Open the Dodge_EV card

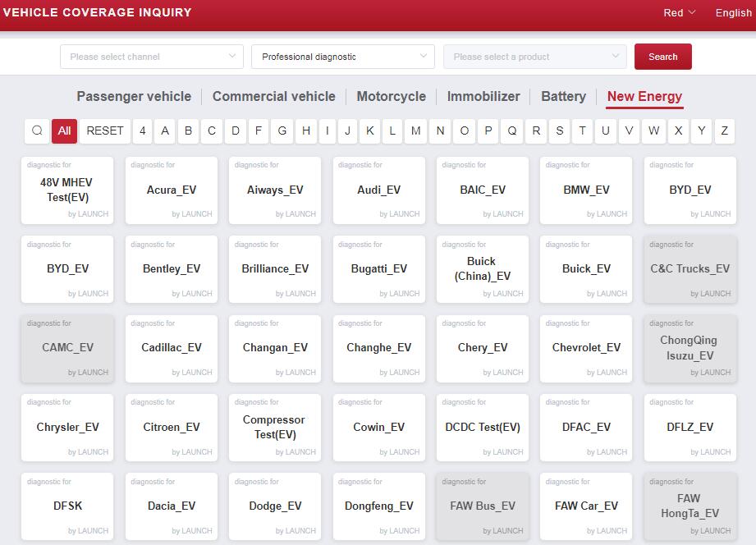(x=275, y=506)
